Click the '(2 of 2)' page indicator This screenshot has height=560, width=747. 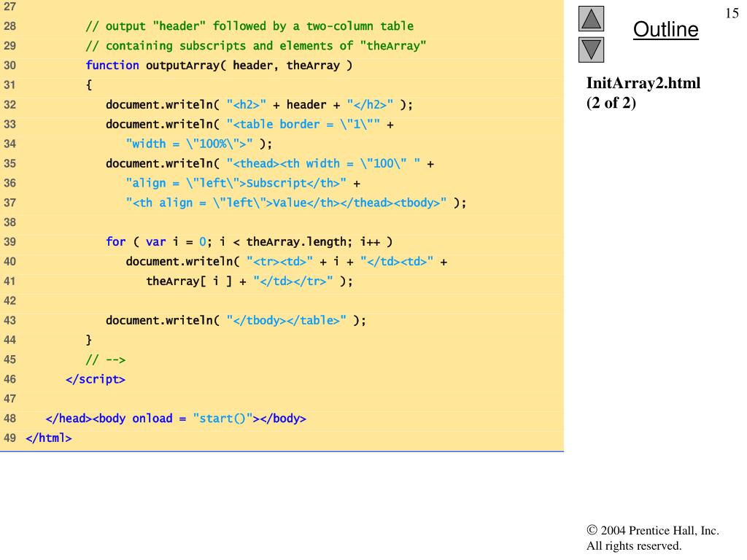[x=611, y=103]
